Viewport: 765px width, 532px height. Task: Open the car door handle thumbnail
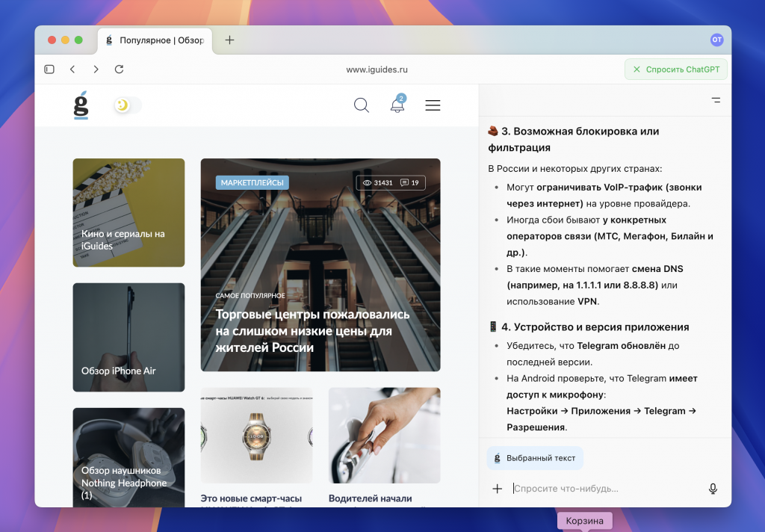coord(385,436)
